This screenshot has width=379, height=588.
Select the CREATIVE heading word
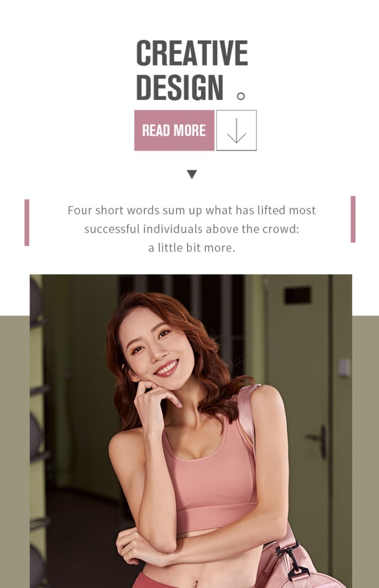coord(192,53)
